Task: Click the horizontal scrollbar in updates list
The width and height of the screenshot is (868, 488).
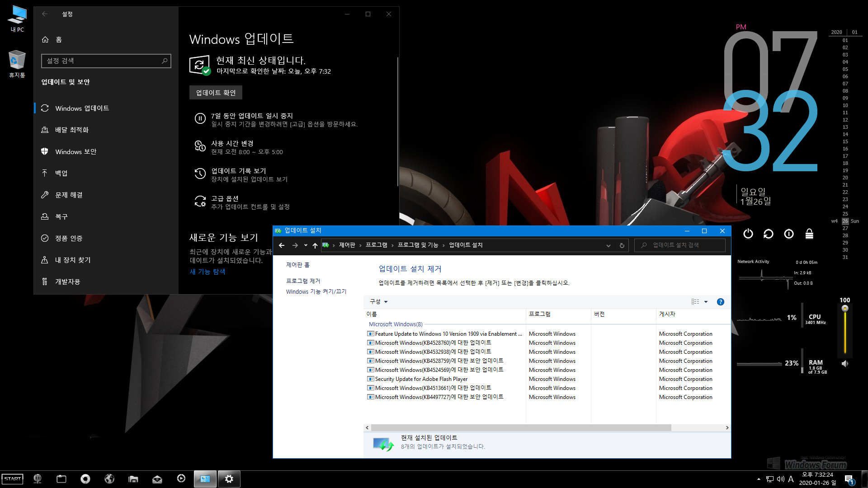Action: pyautogui.click(x=521, y=428)
